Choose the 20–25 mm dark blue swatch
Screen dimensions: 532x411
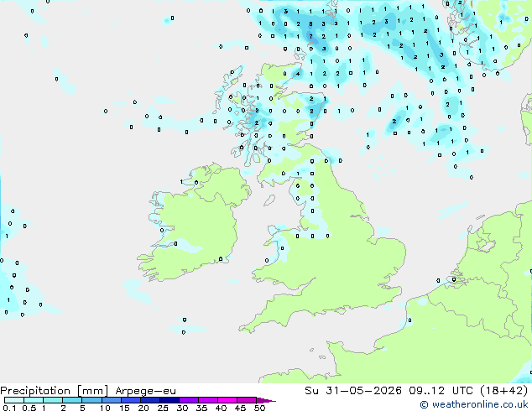pos(150,400)
